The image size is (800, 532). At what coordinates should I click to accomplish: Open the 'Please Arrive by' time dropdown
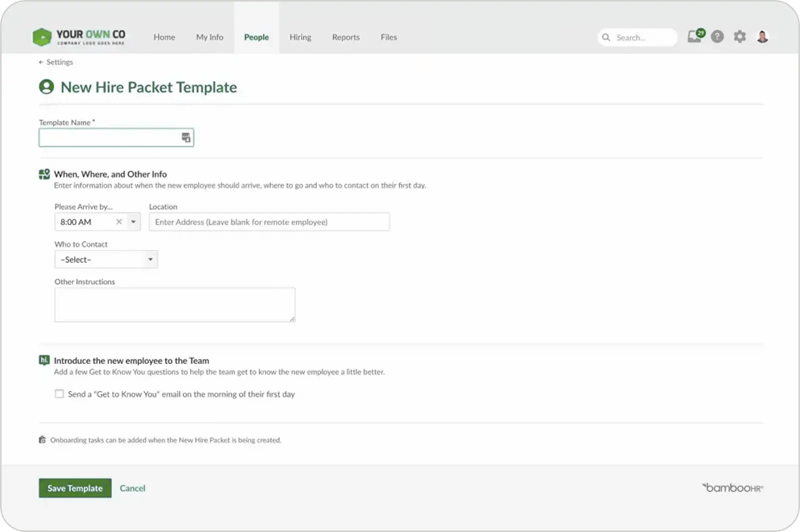tap(132, 221)
